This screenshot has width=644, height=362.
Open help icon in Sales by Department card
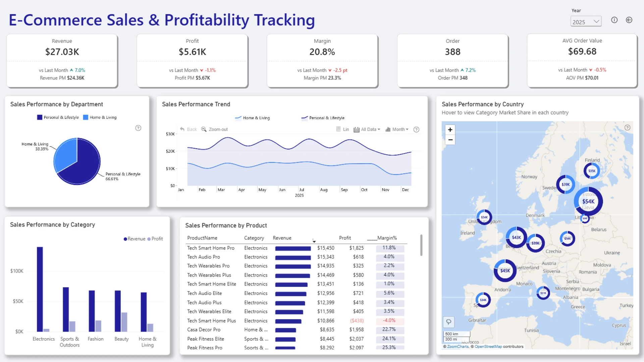pyautogui.click(x=138, y=128)
